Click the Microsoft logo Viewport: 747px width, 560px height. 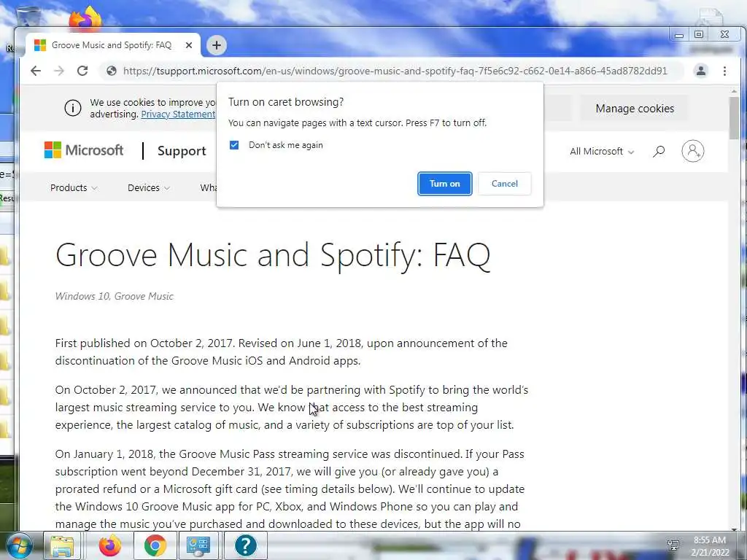[x=84, y=150]
